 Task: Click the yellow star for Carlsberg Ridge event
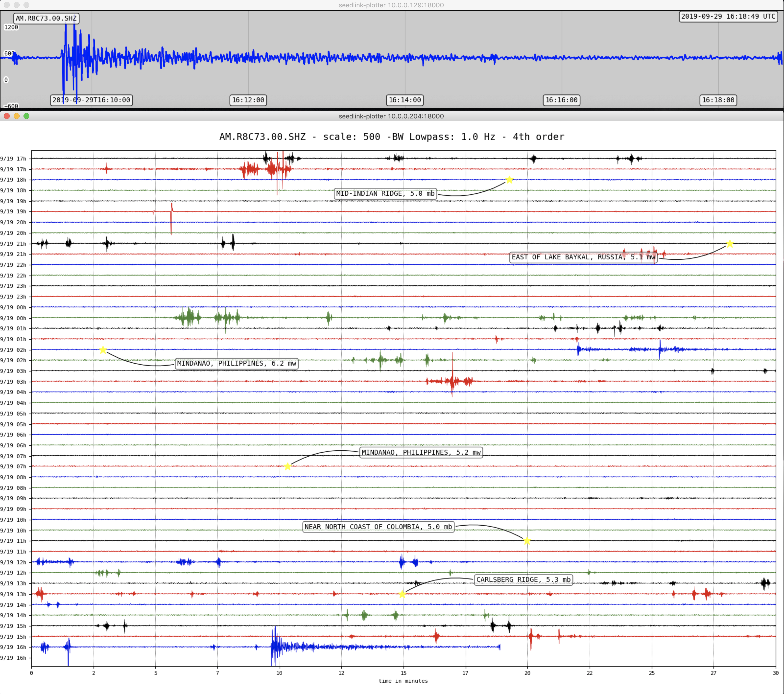(402, 594)
